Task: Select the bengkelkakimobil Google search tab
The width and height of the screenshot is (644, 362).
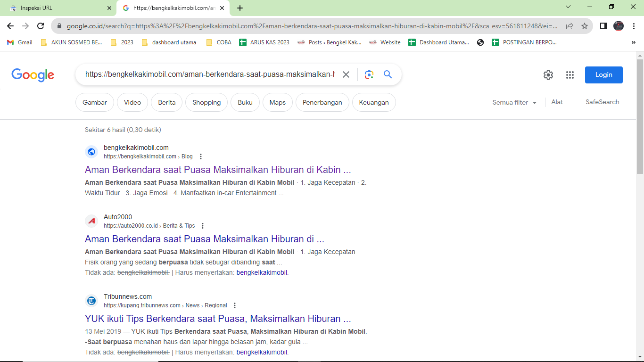Action: tap(173, 8)
